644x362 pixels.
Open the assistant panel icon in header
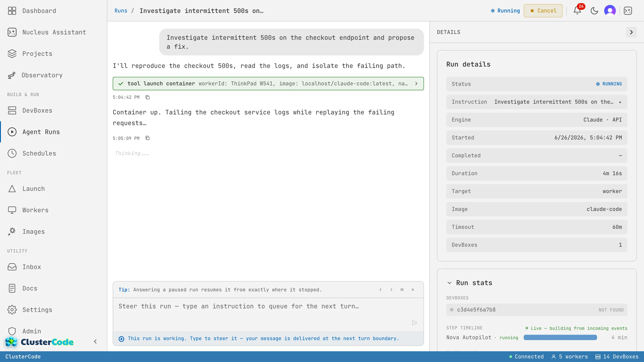[628, 11]
